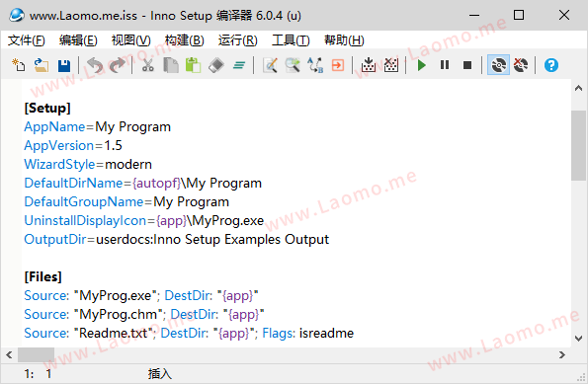Click the horizontal scrollbar thumb
This screenshot has height=384, width=588.
[x=36, y=354]
